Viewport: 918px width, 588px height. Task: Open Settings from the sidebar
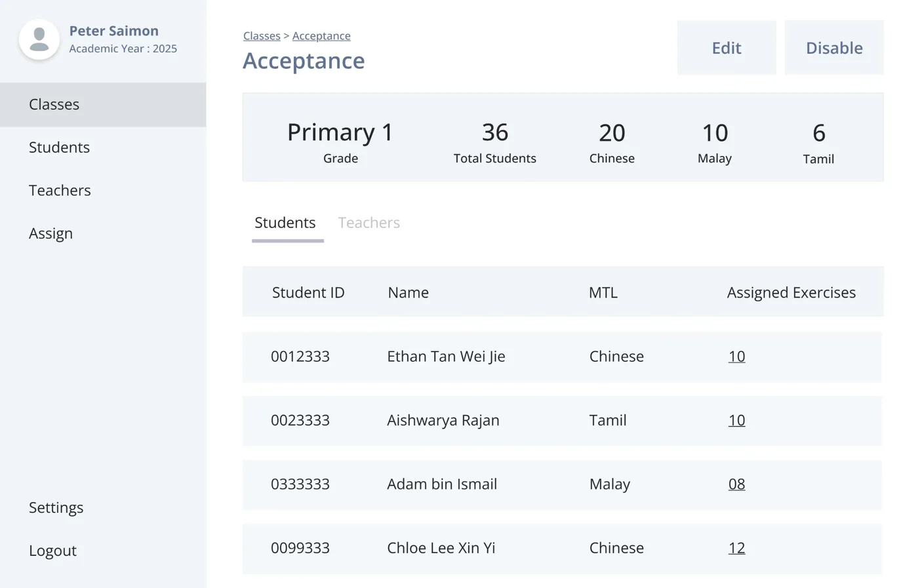tap(56, 508)
